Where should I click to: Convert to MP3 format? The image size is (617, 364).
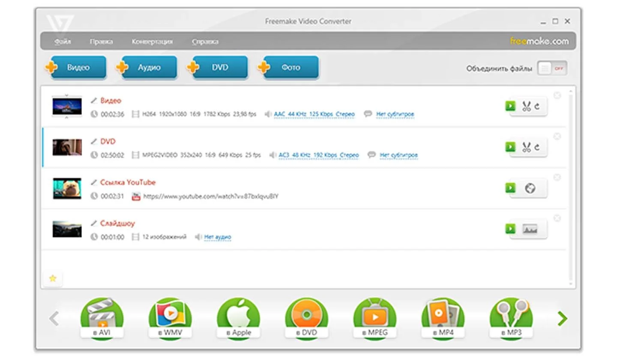(511, 319)
